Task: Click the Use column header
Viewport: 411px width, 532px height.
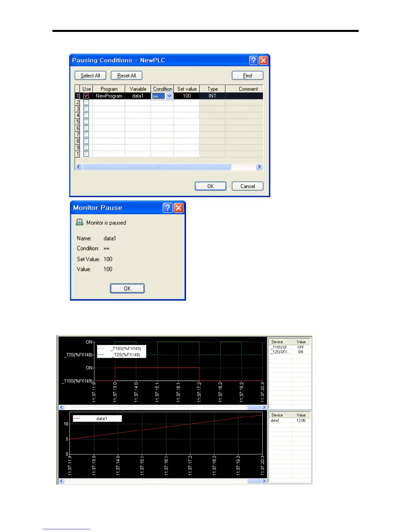Action: [x=87, y=89]
